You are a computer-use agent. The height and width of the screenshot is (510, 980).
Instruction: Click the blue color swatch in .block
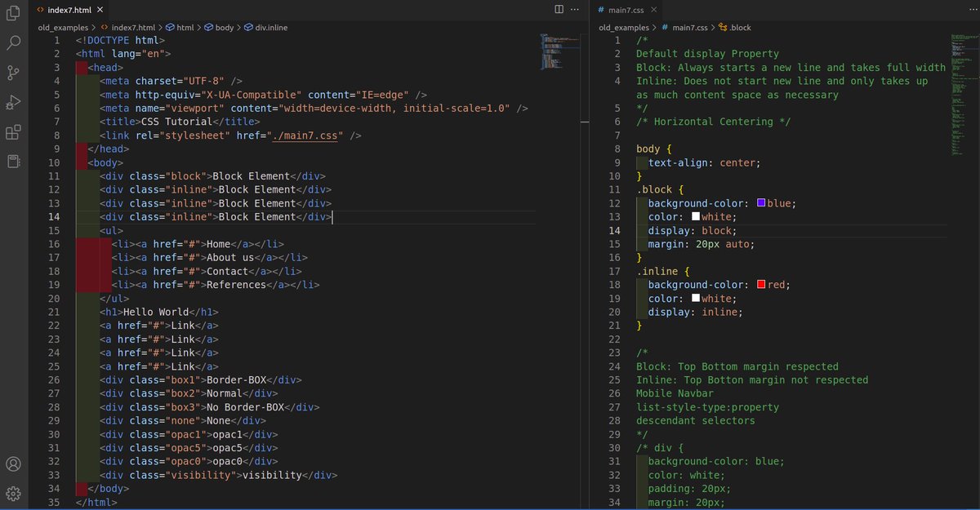(x=761, y=203)
